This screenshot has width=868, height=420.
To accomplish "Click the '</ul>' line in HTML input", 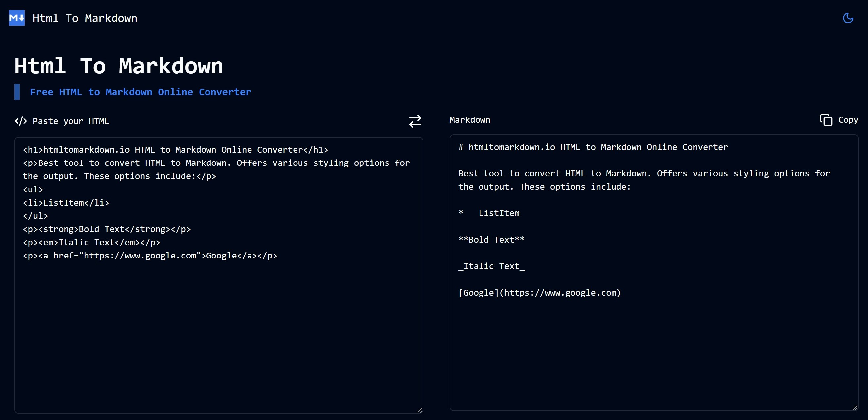I will 35,216.
